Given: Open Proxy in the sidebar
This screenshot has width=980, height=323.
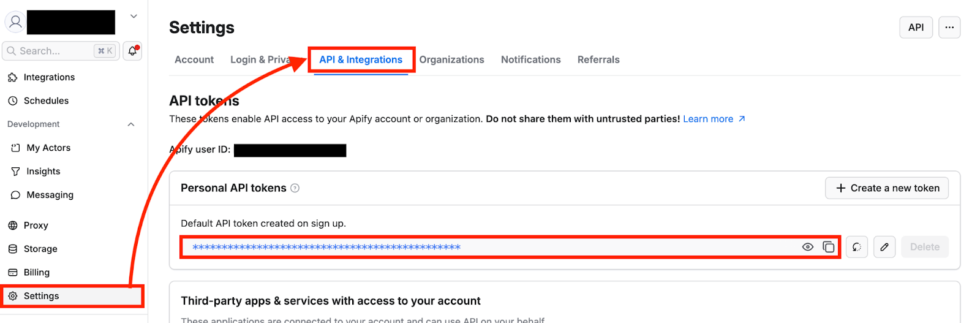Looking at the screenshot, I should (x=36, y=226).
